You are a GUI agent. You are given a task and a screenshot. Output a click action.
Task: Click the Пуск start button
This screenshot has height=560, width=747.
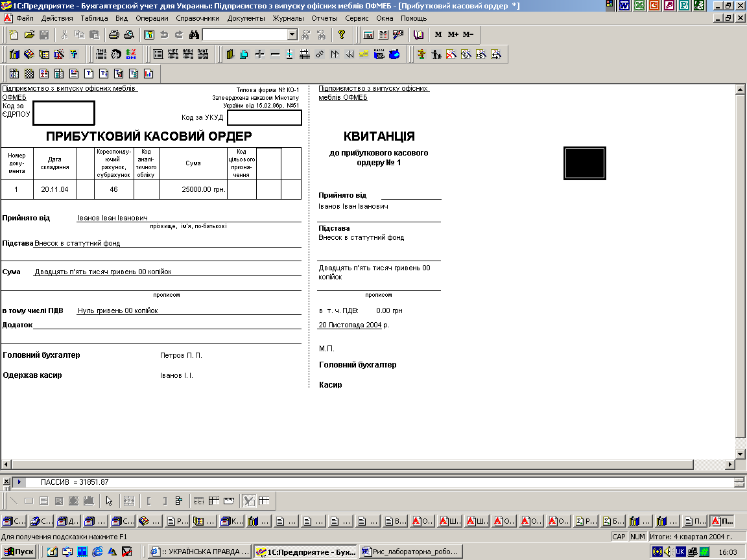(x=19, y=552)
